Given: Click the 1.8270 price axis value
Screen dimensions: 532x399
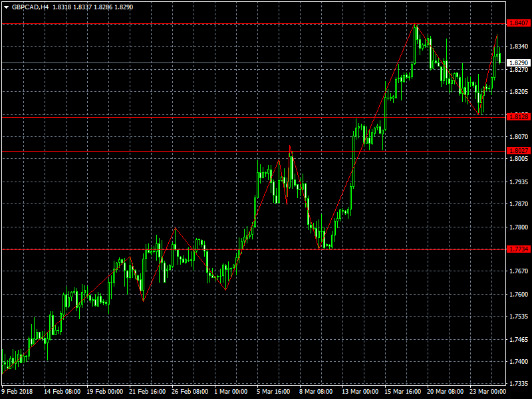Looking at the screenshot, I should coord(519,70).
